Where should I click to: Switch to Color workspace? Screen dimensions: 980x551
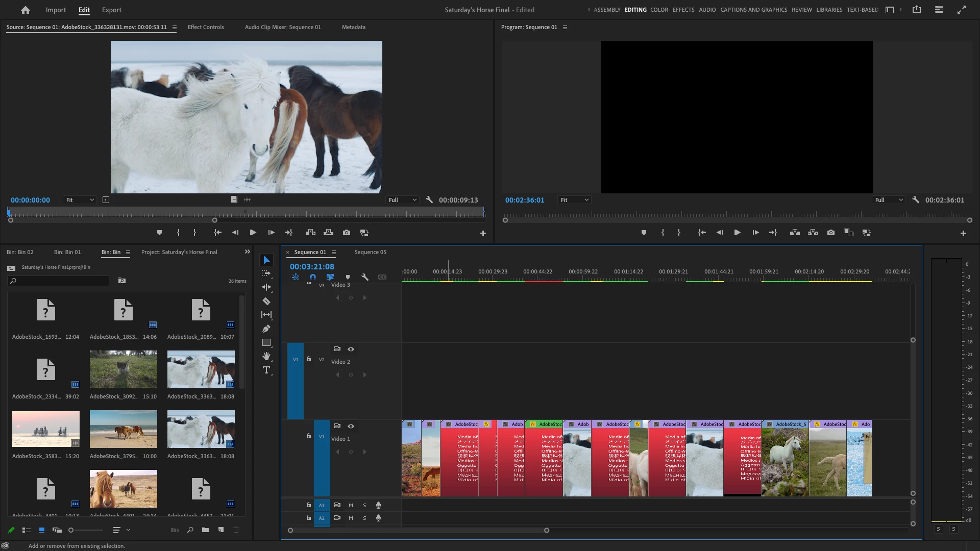659,10
